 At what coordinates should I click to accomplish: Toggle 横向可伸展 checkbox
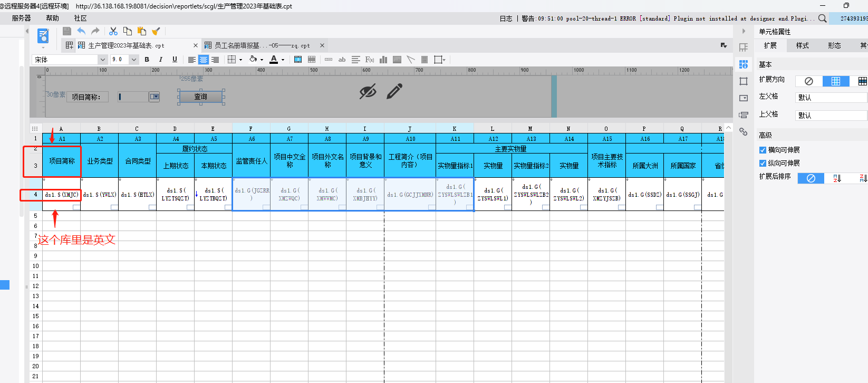tap(763, 150)
